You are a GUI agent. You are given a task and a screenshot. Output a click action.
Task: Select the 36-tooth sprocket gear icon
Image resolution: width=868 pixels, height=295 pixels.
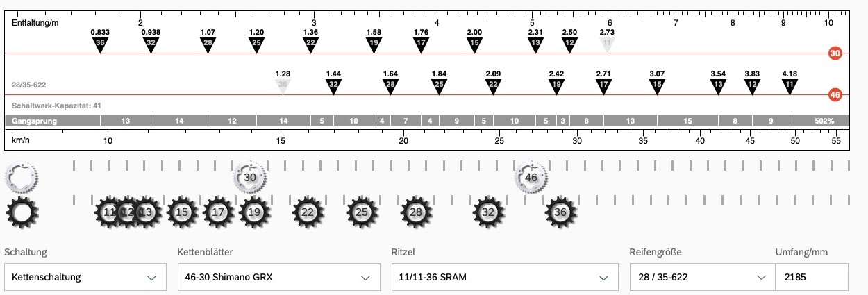tap(560, 212)
